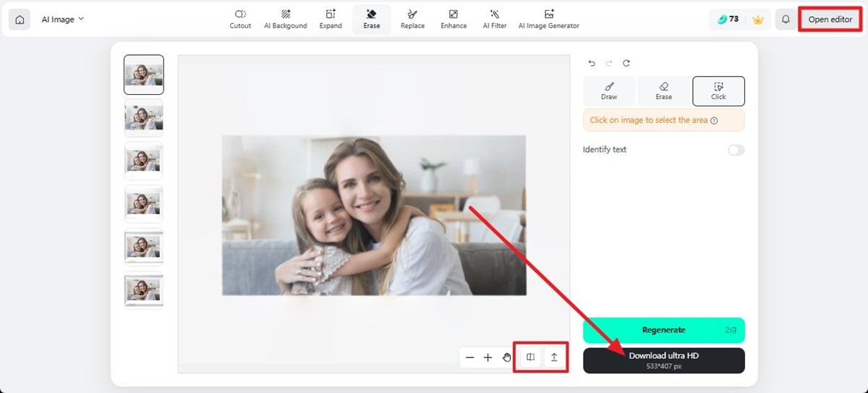Toggle the compare before/after view icon

tap(530, 357)
